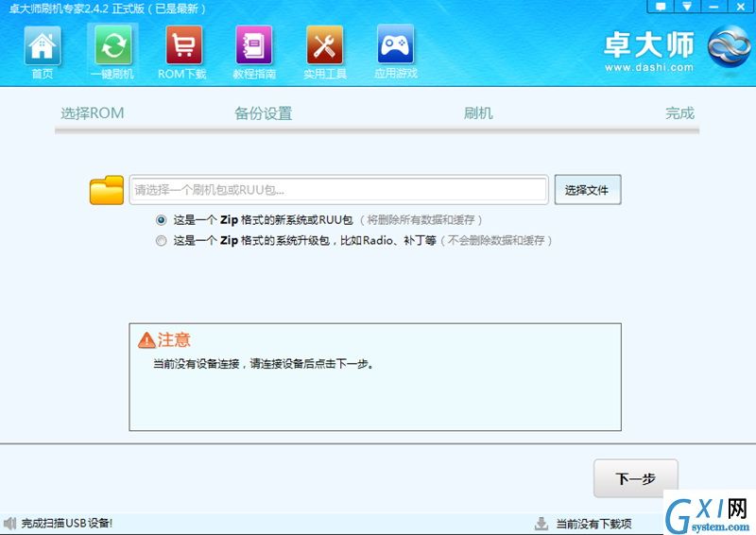Screen dimensions: 756x535
Task: Open the 实用工具 wrench icon
Action: [x=324, y=45]
